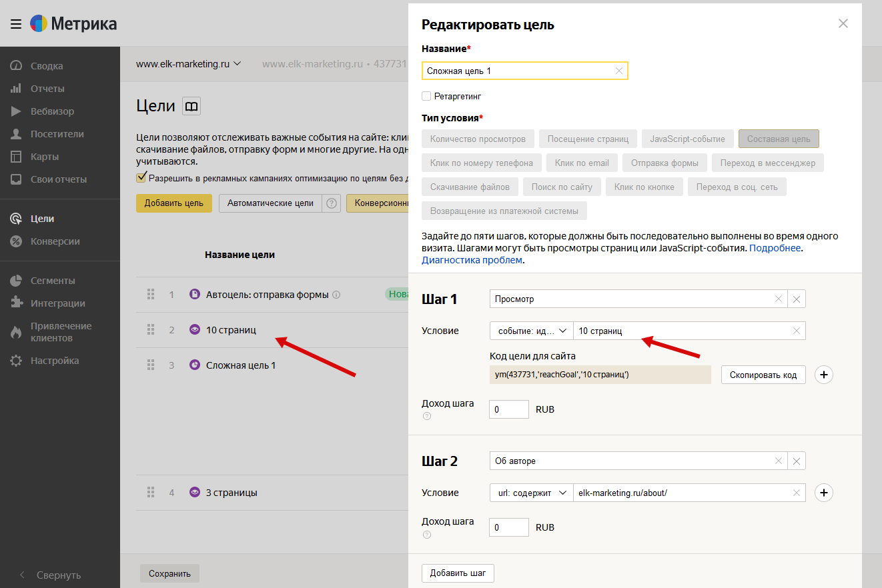Enable the Ретаргетинг checkbox

[x=426, y=96]
